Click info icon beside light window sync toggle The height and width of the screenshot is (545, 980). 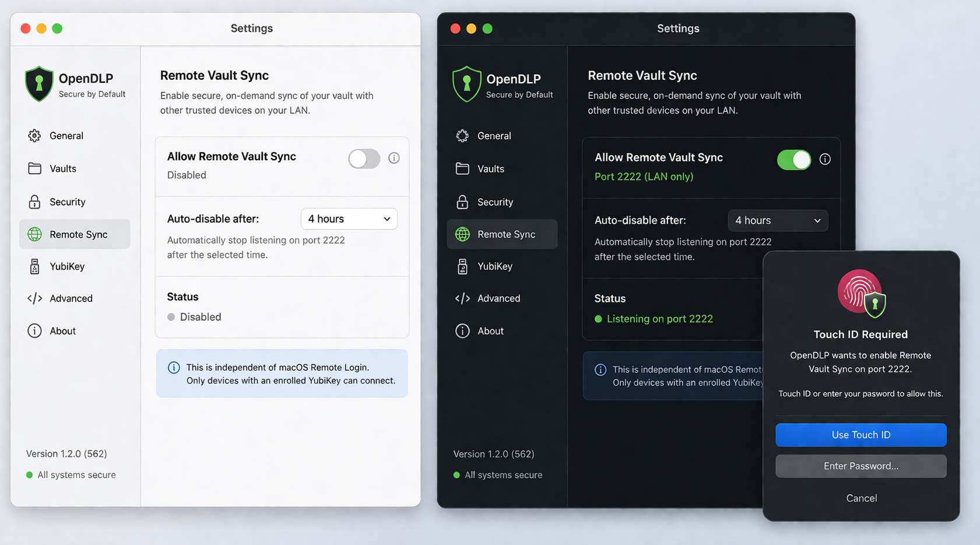click(394, 158)
